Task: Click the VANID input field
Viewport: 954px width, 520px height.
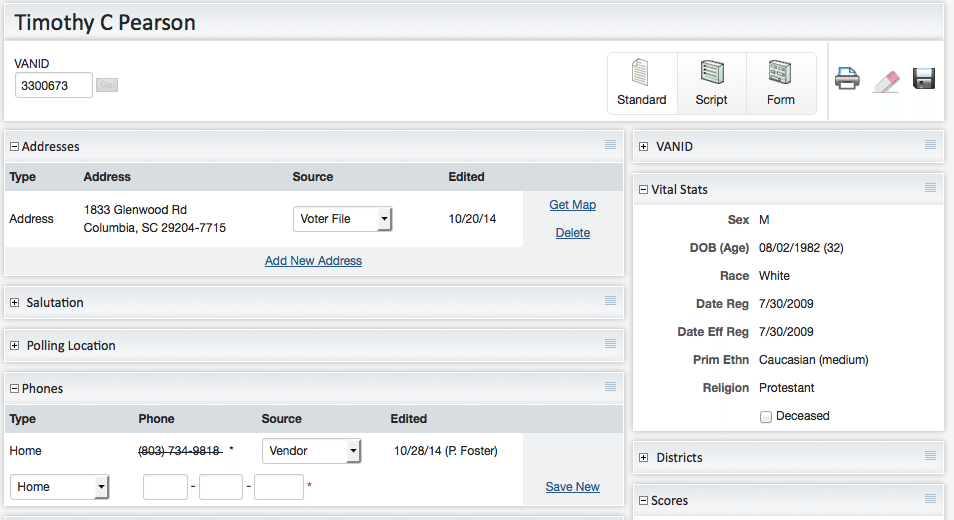Action: click(x=54, y=86)
